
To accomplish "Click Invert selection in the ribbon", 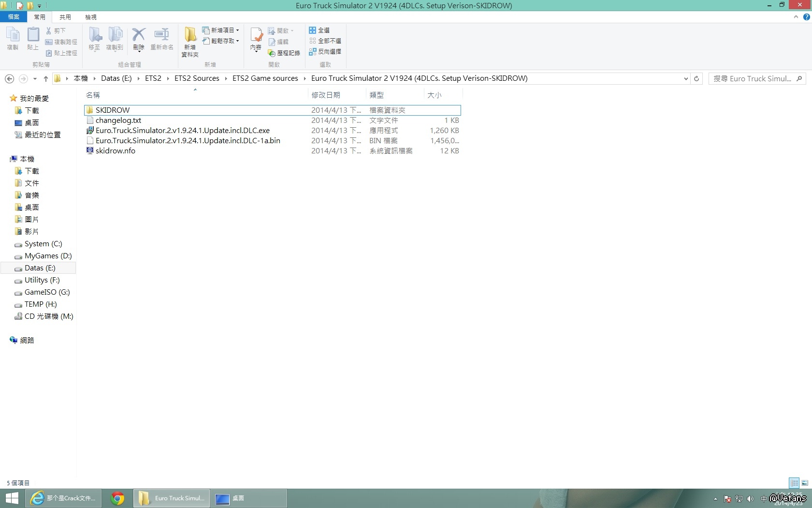I will pos(325,52).
